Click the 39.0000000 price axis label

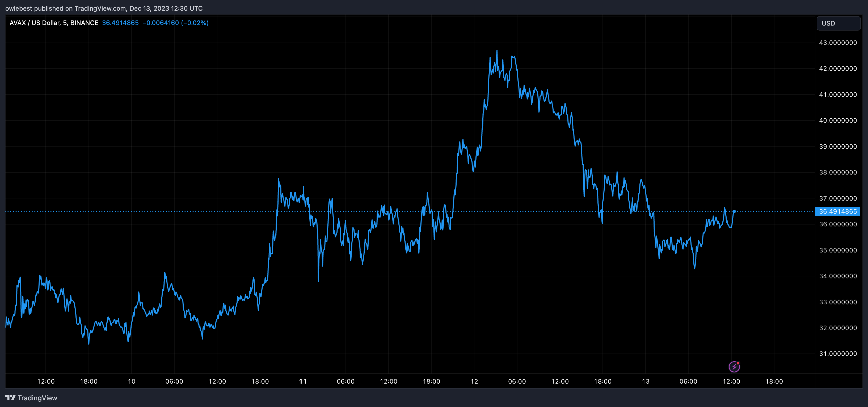(838, 146)
